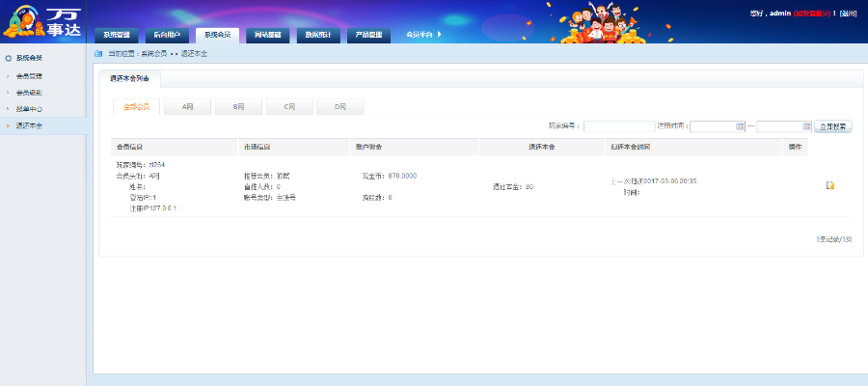Click the breadcrumb location icon
This screenshot has width=868, height=386.
click(x=98, y=53)
